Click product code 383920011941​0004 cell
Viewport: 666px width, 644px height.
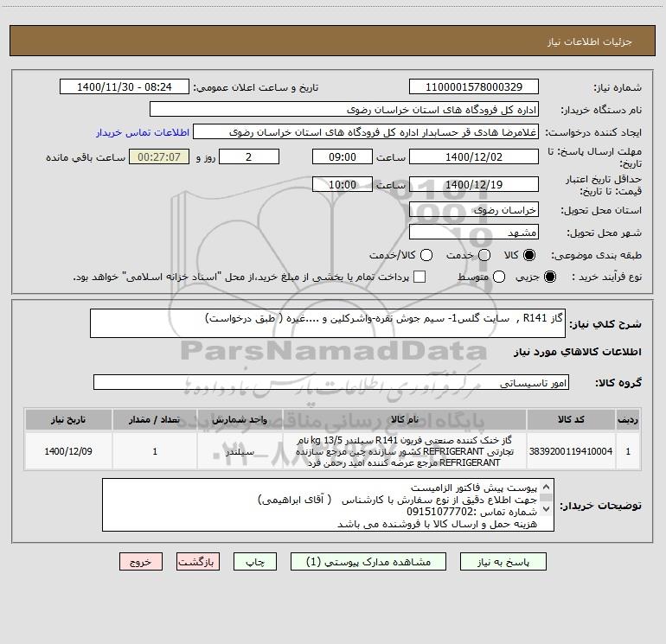pos(571,451)
